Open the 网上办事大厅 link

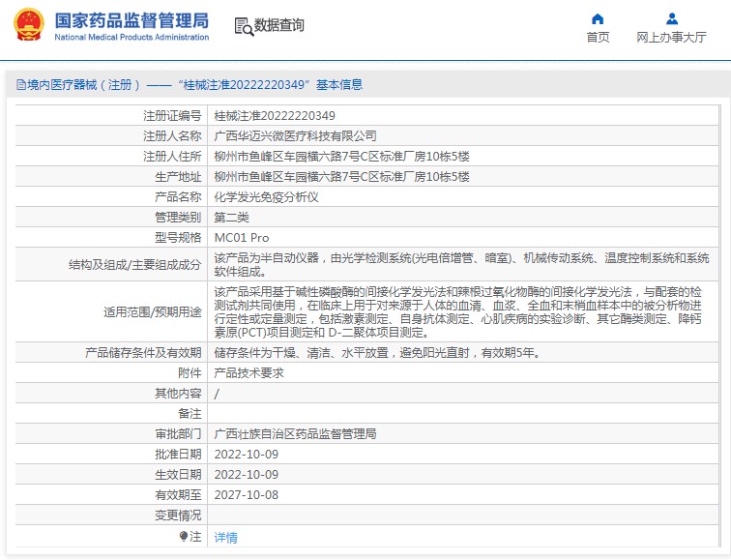click(671, 38)
